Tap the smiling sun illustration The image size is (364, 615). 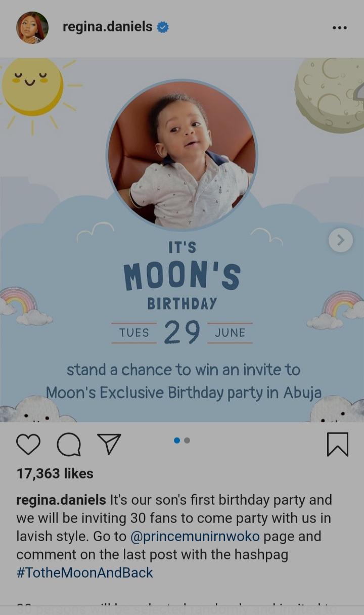click(33, 85)
